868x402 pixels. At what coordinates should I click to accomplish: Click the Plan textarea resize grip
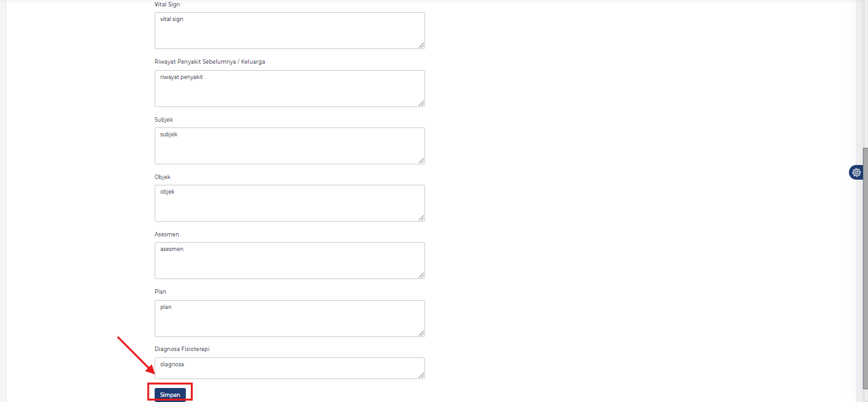tap(421, 333)
